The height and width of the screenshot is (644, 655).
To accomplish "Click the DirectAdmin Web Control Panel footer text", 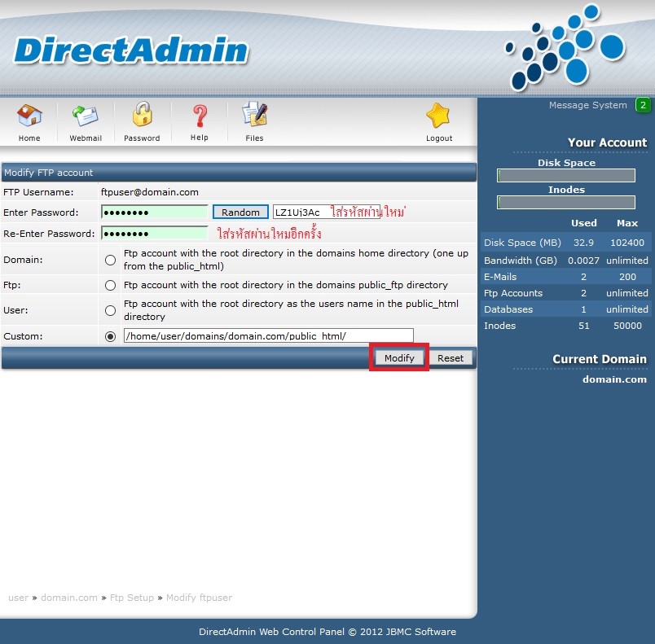I will [327, 632].
